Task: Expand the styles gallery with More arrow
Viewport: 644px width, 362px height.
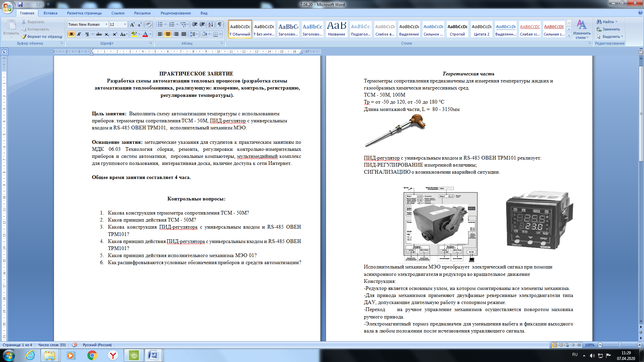Action: click(569, 36)
